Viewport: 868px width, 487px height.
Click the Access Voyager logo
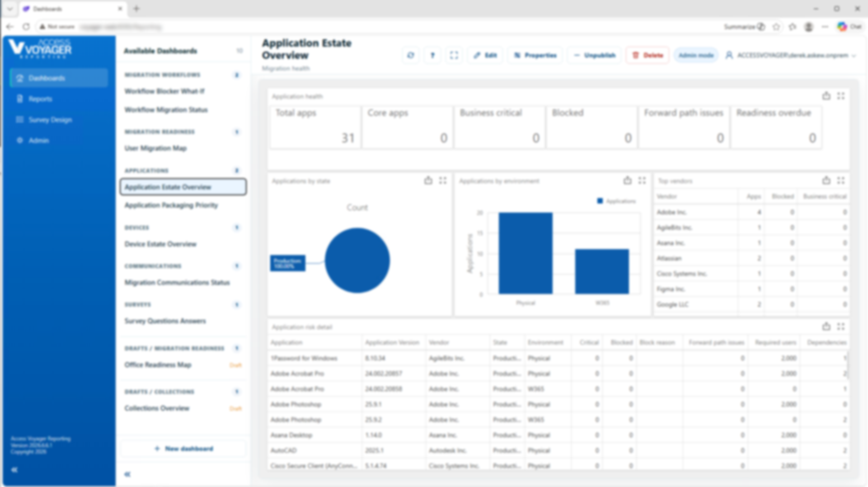tap(40, 48)
